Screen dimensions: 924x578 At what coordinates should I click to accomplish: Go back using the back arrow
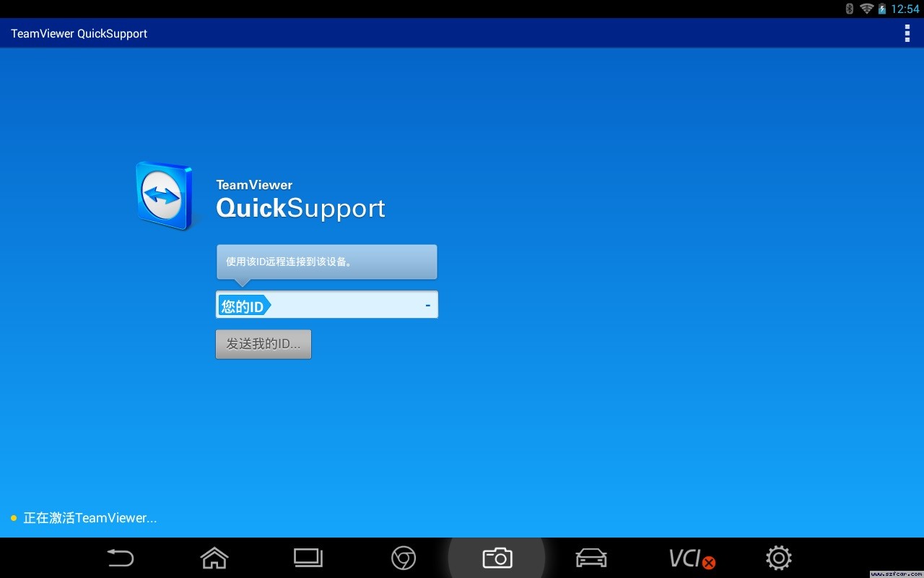click(x=121, y=558)
